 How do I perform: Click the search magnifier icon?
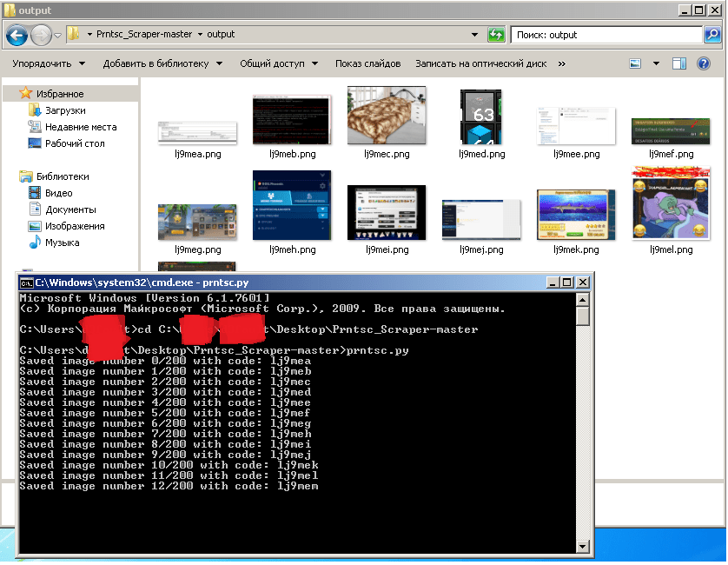[712, 35]
